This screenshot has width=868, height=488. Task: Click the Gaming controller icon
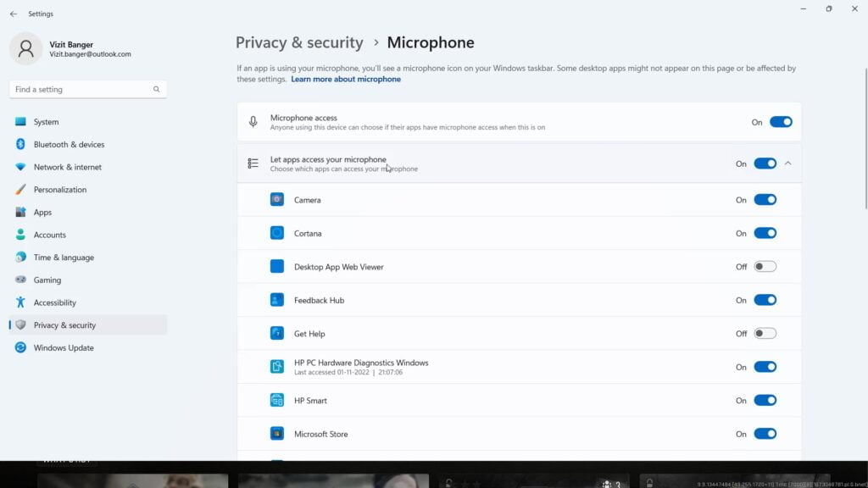[x=20, y=280]
